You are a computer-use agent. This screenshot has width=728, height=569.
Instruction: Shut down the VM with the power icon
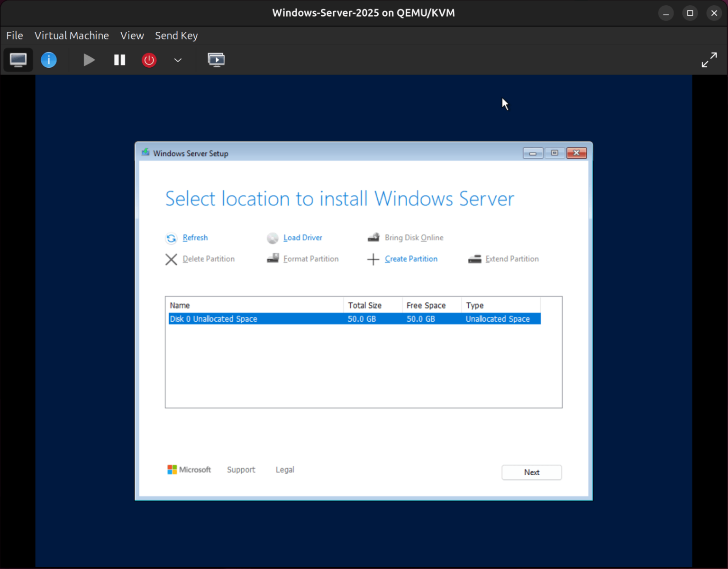tap(149, 60)
